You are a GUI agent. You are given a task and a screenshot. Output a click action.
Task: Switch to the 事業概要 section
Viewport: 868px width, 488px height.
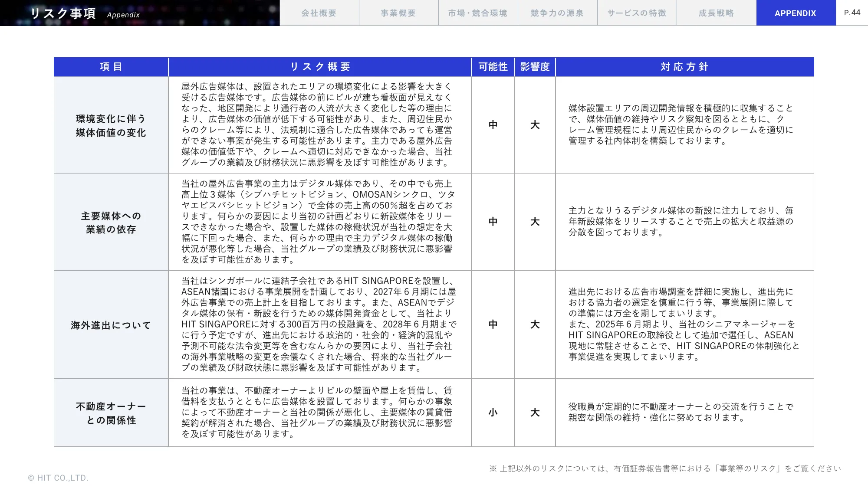(x=398, y=13)
